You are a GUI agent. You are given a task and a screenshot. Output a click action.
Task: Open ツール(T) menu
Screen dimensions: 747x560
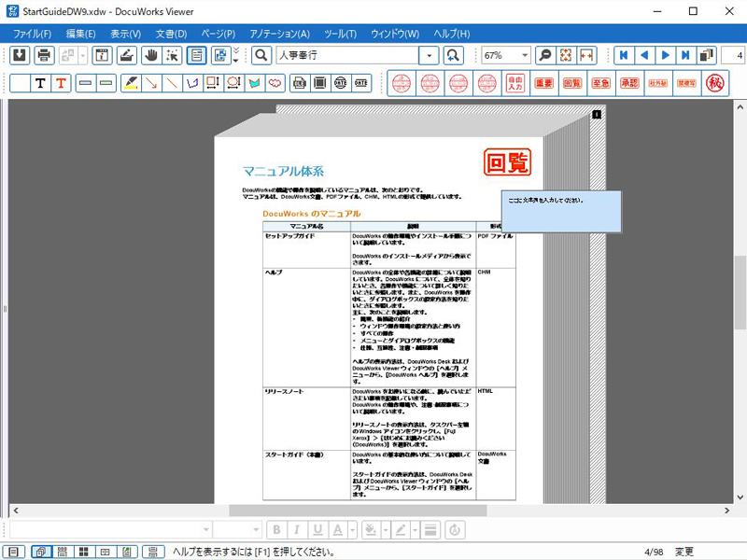(340, 34)
